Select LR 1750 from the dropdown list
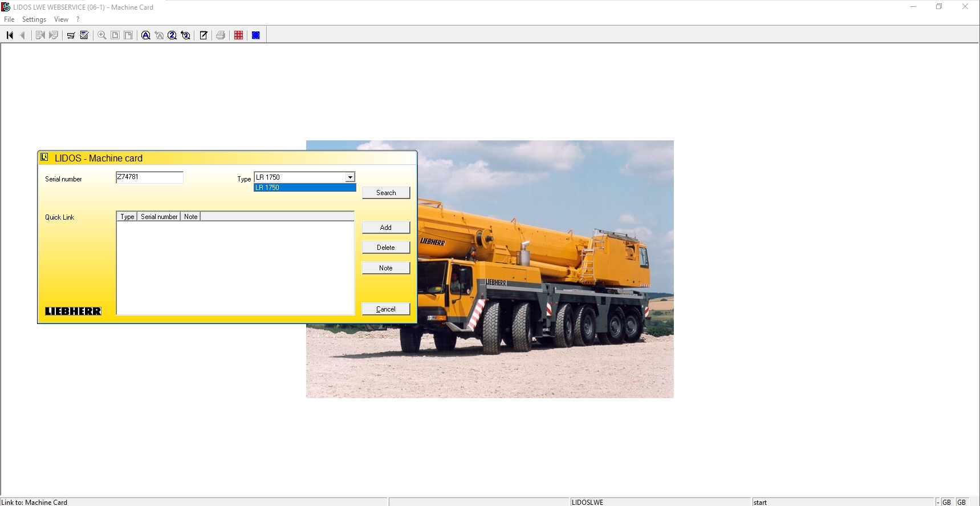Screen dimensions: 980x506 tap(305, 188)
